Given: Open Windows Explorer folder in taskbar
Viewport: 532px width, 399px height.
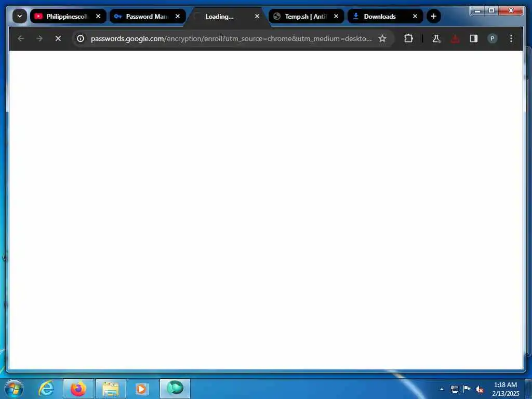Looking at the screenshot, I should tap(111, 389).
